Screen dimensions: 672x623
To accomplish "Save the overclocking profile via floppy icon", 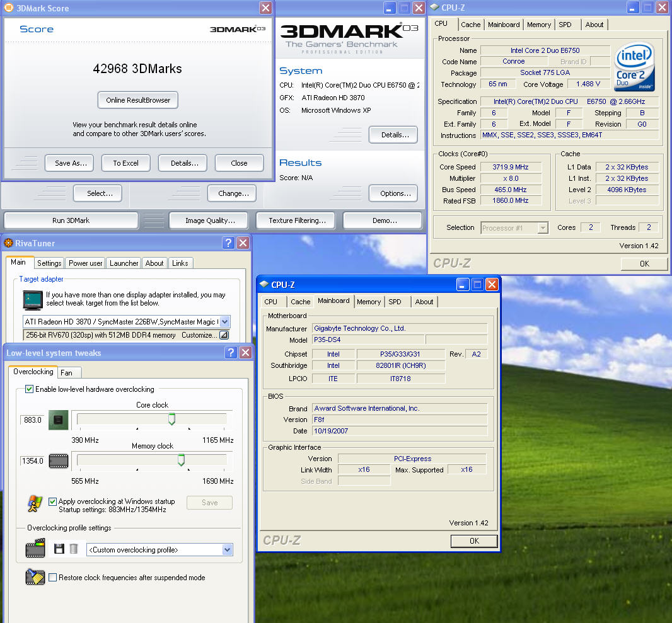I will tap(59, 549).
